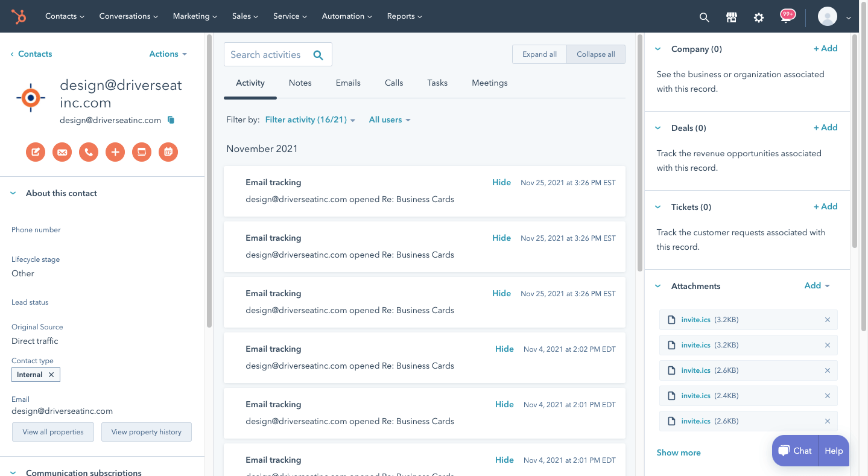Collapse the Company (0) section
Screen dimensions: 868x476
pos(658,49)
